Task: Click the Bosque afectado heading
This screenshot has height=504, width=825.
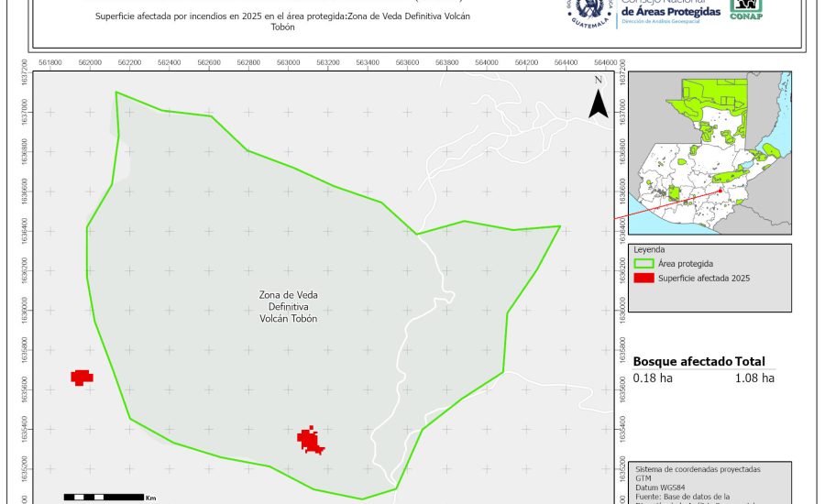Action: point(676,362)
